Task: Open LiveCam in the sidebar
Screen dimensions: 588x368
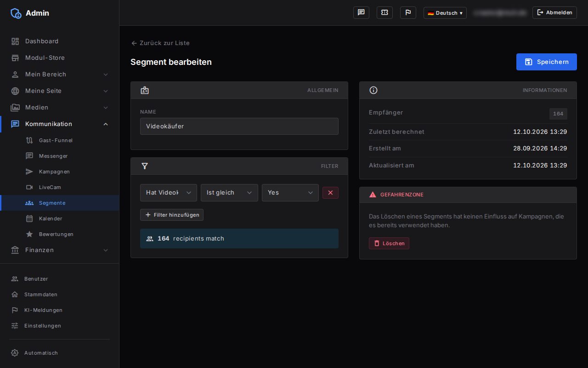Action: pyautogui.click(x=60, y=187)
